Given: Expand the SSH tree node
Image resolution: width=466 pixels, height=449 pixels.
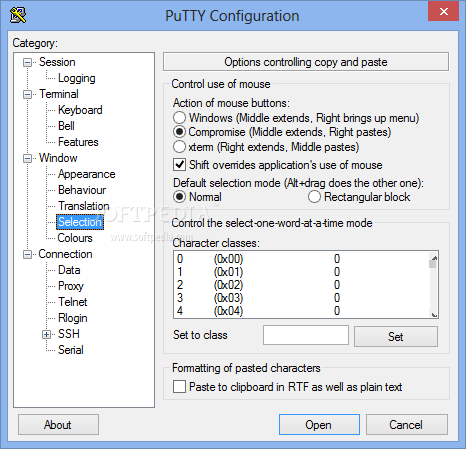Looking at the screenshot, I should [x=46, y=334].
